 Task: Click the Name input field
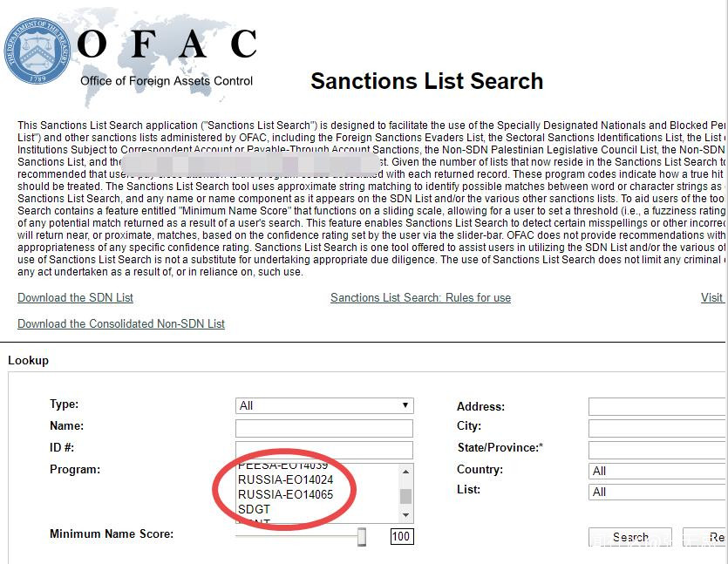click(324, 428)
